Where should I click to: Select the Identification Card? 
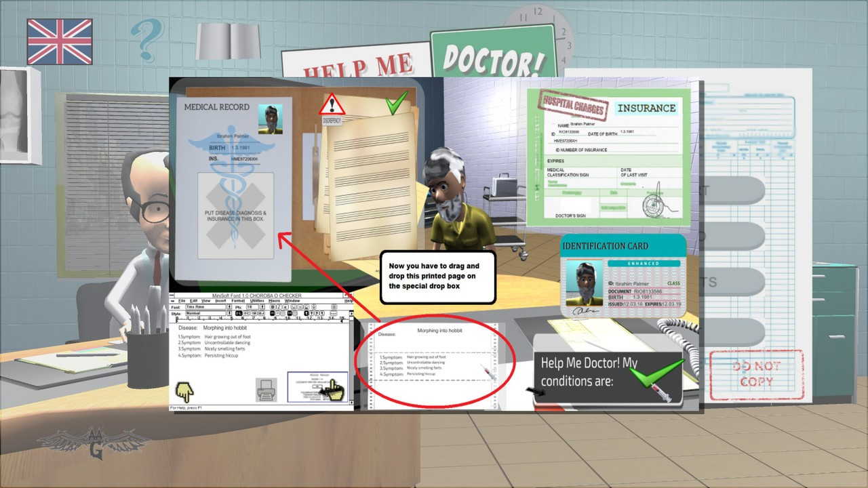pyautogui.click(x=623, y=276)
